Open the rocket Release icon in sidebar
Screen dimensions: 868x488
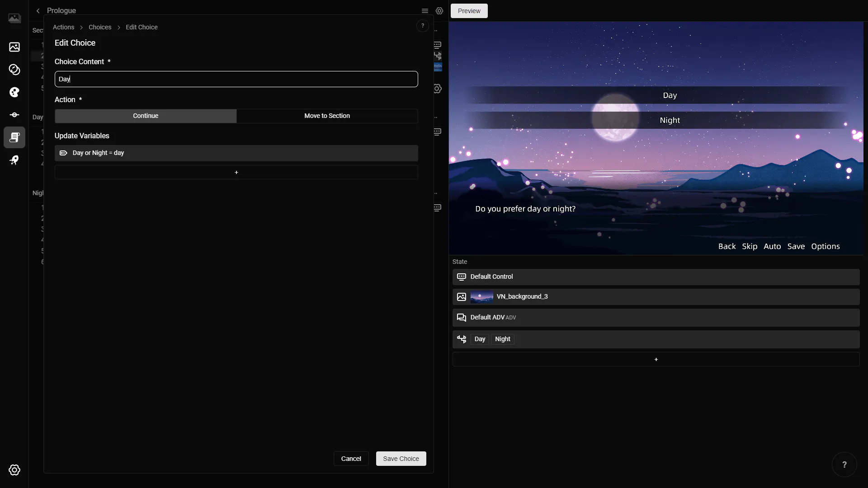click(14, 160)
